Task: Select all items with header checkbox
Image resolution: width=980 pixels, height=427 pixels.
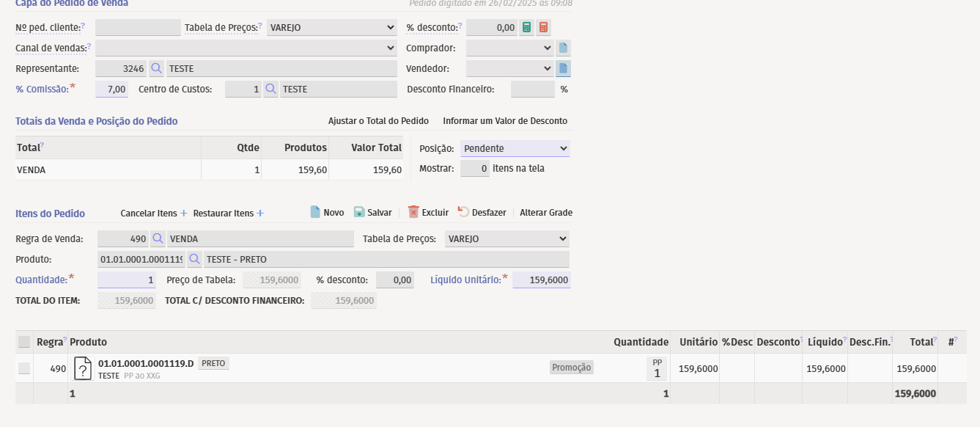Action: tap(24, 342)
